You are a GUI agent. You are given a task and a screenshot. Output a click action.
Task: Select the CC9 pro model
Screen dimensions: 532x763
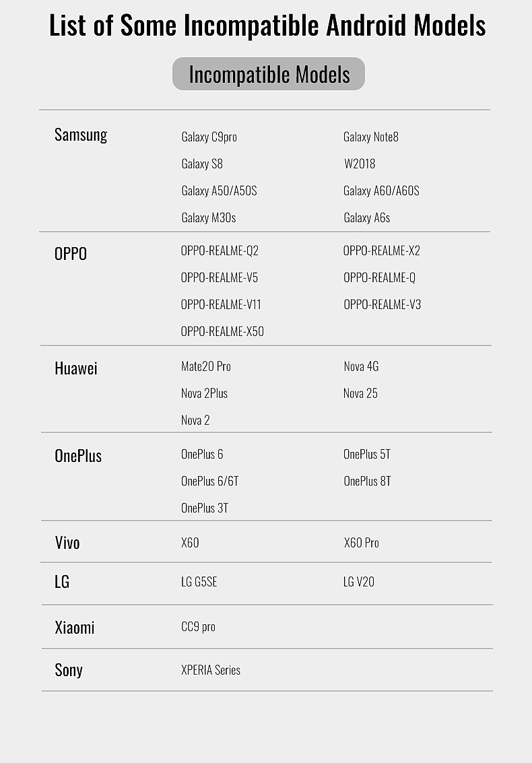[x=199, y=627]
